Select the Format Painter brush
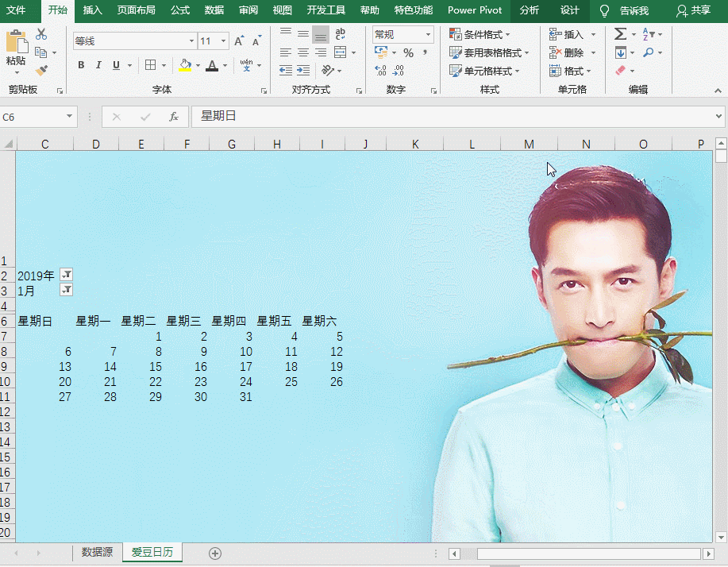The image size is (728, 567). [x=41, y=71]
